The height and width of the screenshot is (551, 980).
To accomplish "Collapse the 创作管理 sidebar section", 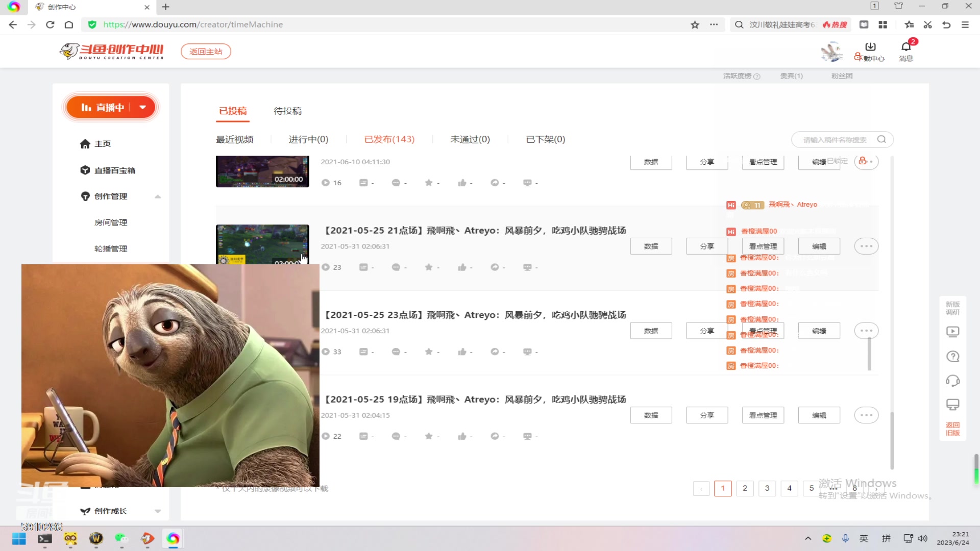I will [158, 196].
